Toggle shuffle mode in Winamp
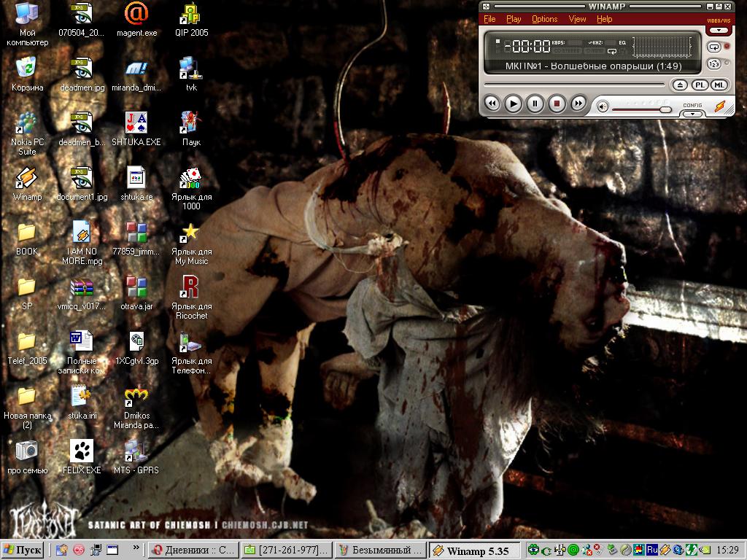 point(714,63)
